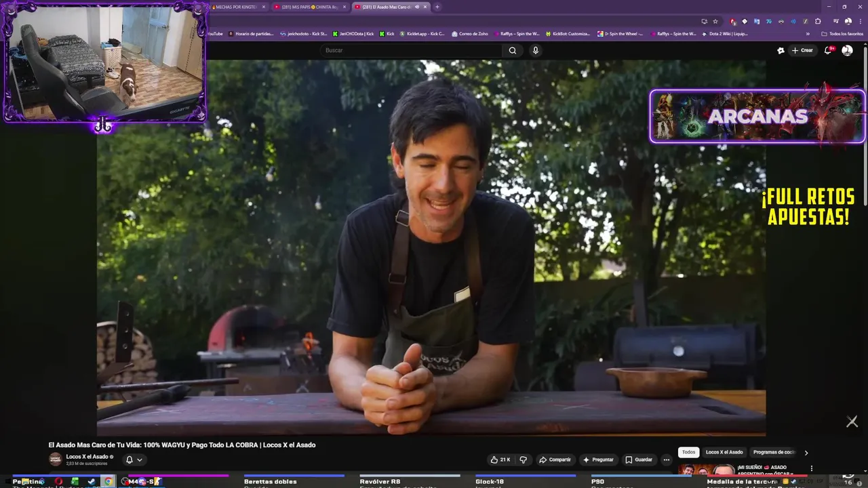
Task: Click the Preguntar button
Action: click(597, 460)
